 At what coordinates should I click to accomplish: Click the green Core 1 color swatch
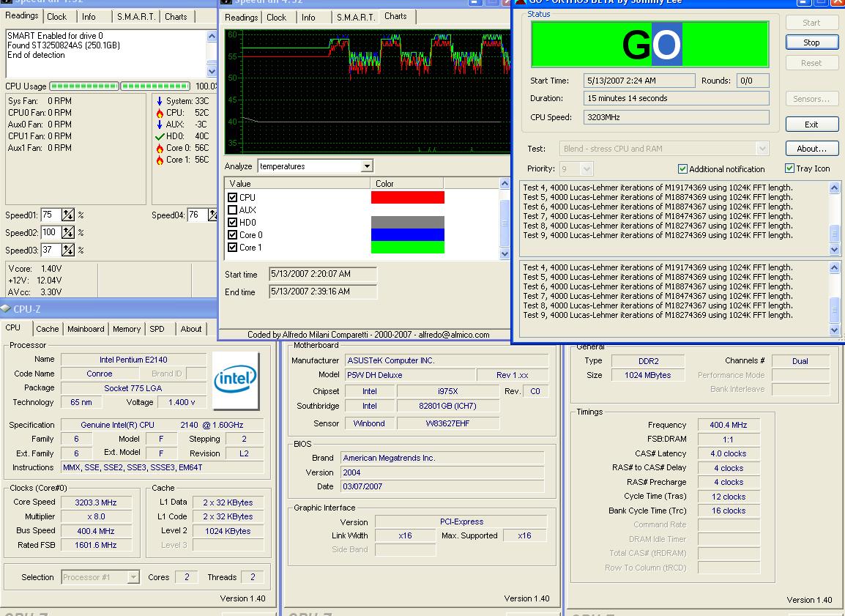pyautogui.click(x=408, y=248)
